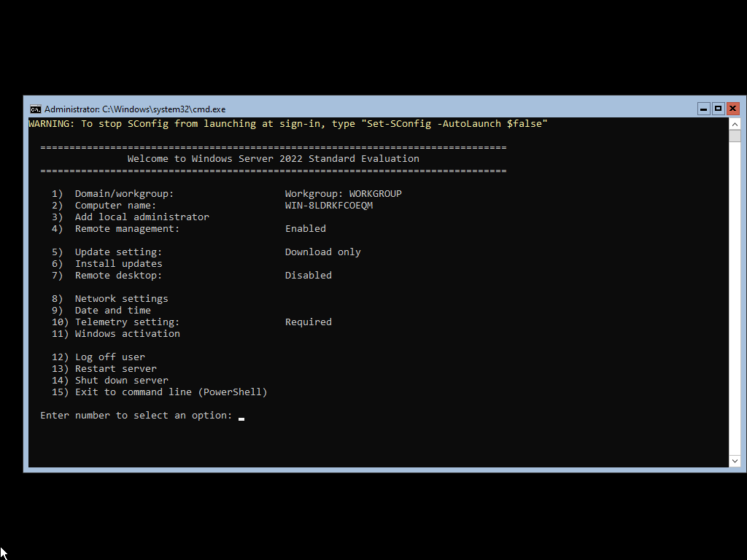Click Exit to command line (PowerShell)
The image size is (747, 560).
(171, 392)
